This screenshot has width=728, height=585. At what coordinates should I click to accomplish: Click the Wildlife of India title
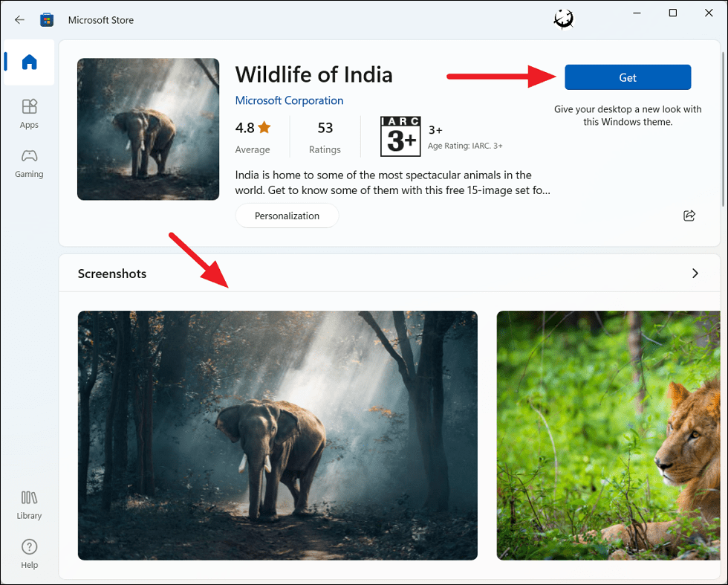[313, 74]
